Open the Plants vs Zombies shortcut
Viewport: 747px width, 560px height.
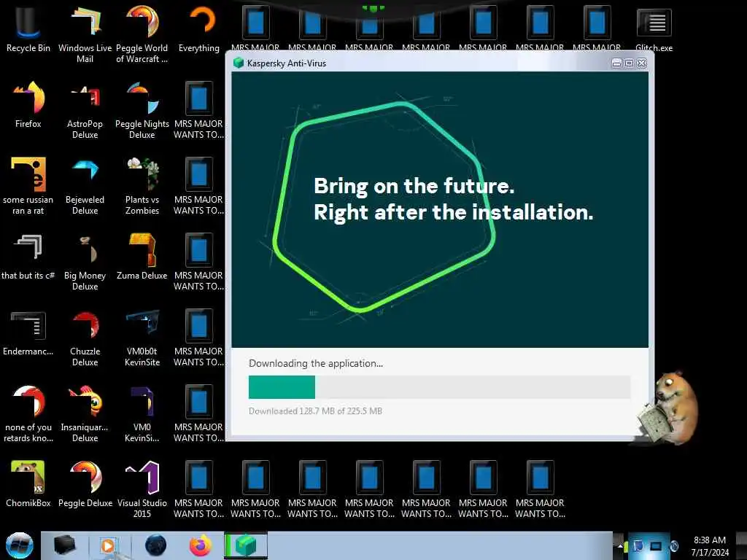[142, 186]
